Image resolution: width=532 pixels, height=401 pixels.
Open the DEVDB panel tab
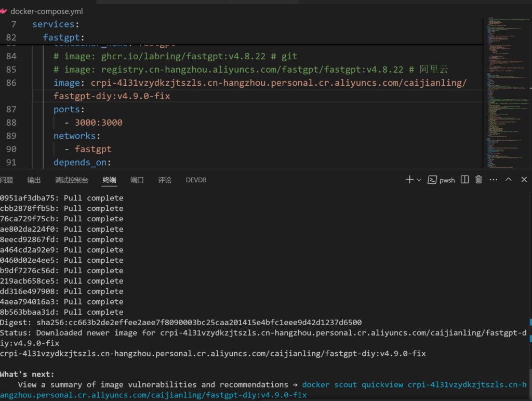[196, 180]
